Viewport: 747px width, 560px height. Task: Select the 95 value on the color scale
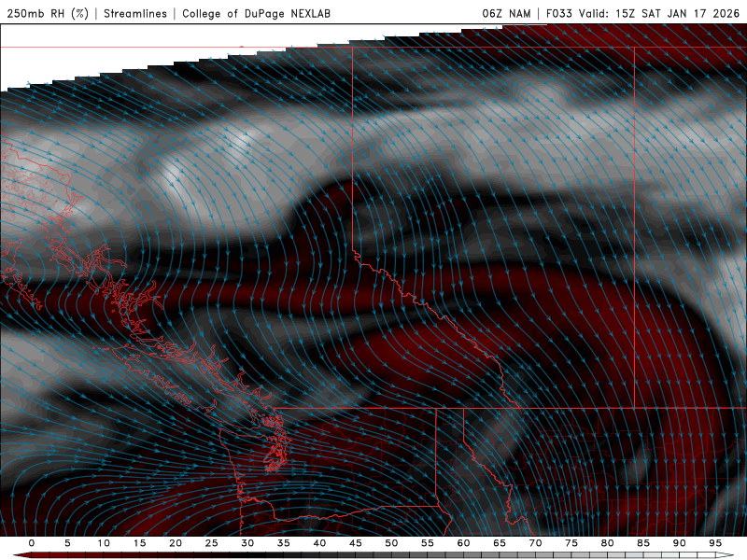[715, 543]
